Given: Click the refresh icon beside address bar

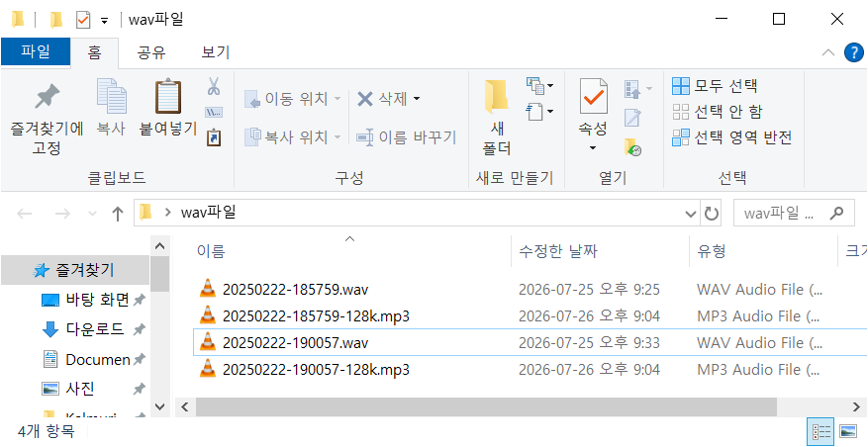Looking at the screenshot, I should 712,213.
